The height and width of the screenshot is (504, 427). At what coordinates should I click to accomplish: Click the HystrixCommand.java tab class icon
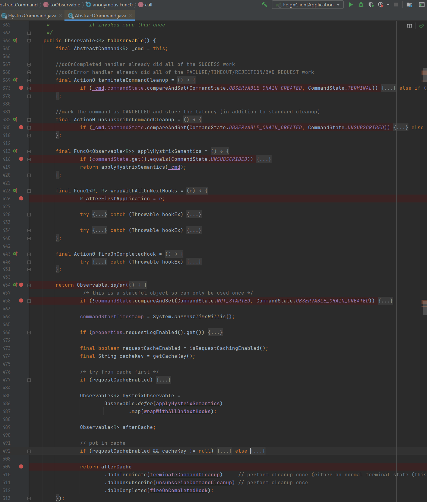click(4, 16)
